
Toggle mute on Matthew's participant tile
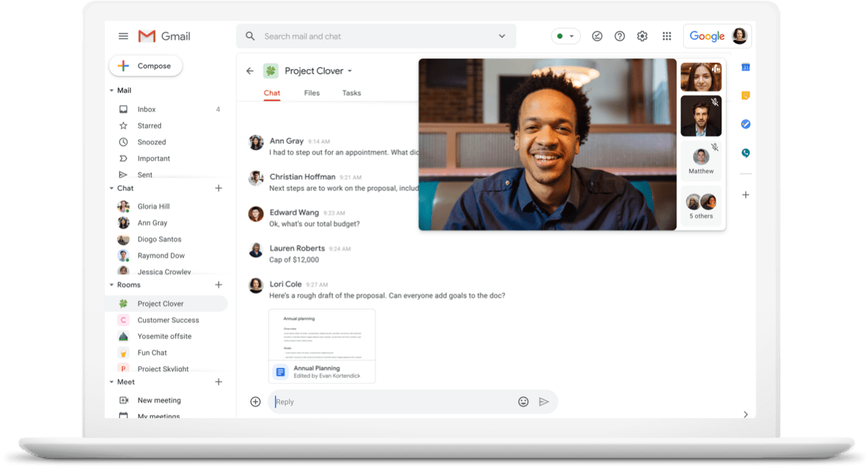tap(714, 147)
